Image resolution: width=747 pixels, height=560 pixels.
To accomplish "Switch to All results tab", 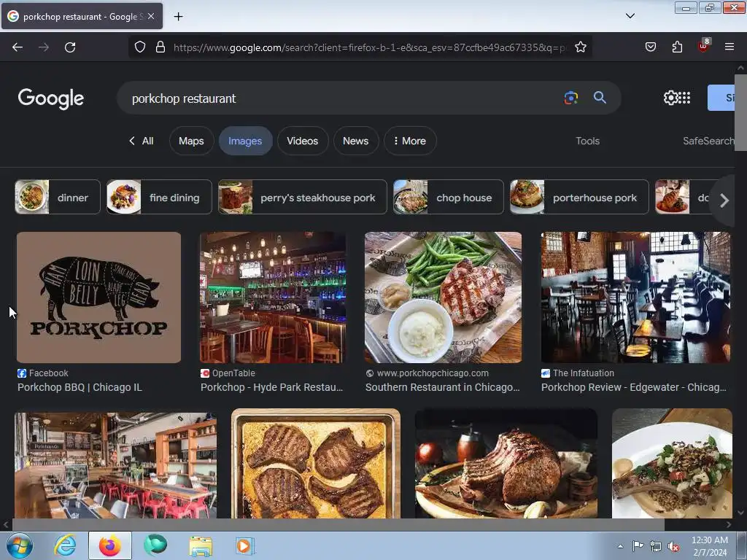I will click(x=142, y=141).
